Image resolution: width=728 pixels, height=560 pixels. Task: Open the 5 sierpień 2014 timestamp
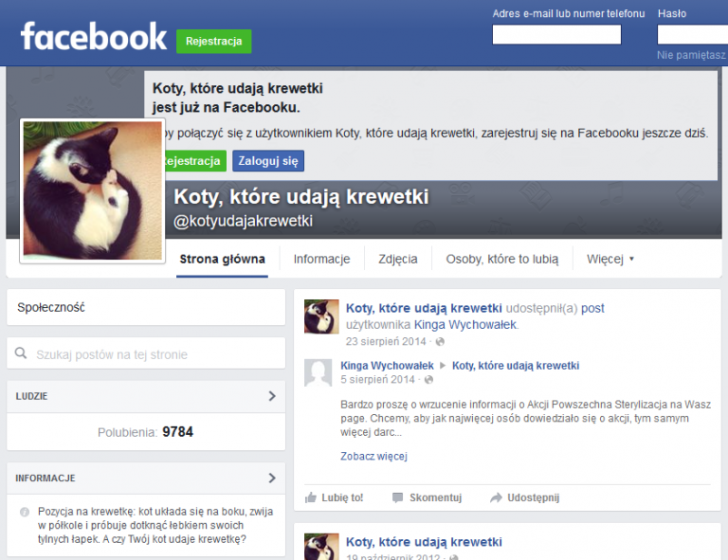tap(377, 380)
